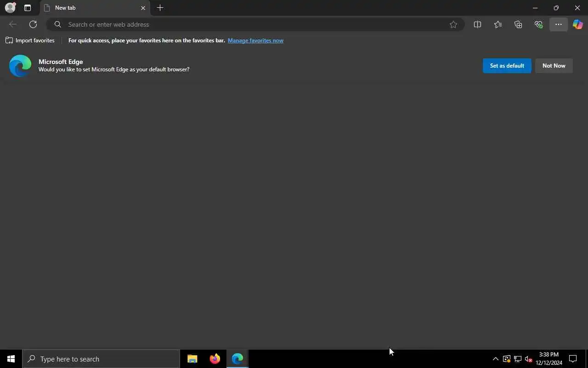Open the clock and date
Viewport: 588px width, 368px height.
pos(549,359)
